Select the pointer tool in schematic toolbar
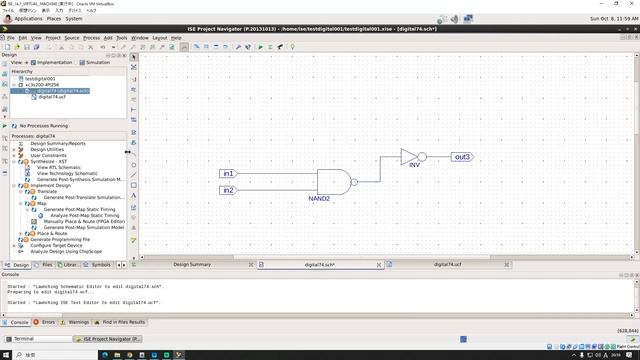 point(133,57)
